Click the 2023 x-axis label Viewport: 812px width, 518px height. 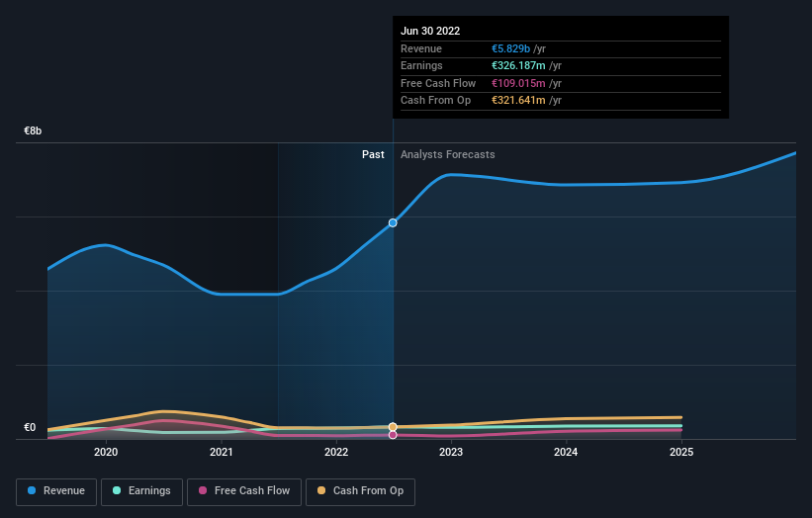(x=451, y=453)
